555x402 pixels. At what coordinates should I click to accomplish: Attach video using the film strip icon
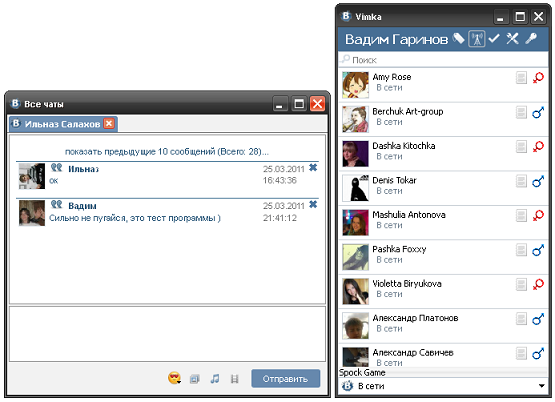point(234,379)
